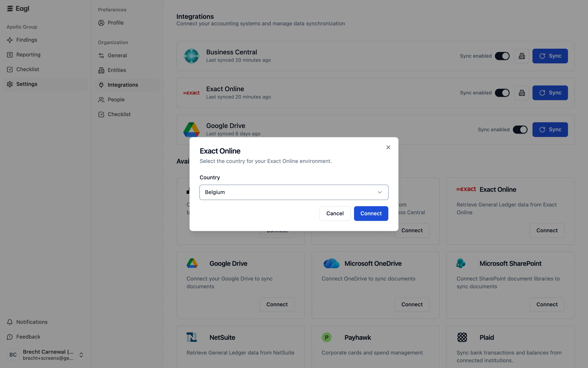Toggle Business Central sync enabled switch
This screenshot has height=368, width=588.
[x=502, y=56]
